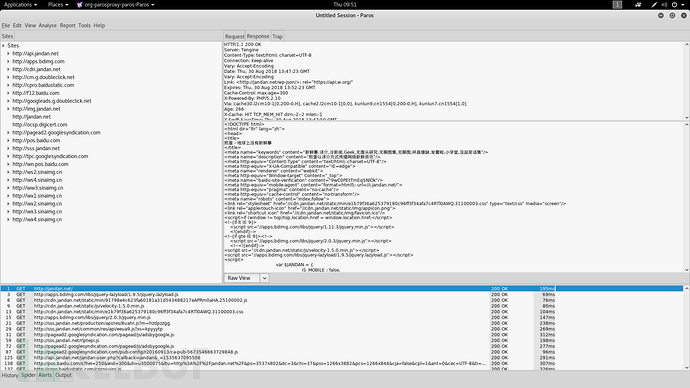690x388 pixels.
Task: Select http://tpc.googlesyndication.com in the Sites tree
Action: pos(50,157)
